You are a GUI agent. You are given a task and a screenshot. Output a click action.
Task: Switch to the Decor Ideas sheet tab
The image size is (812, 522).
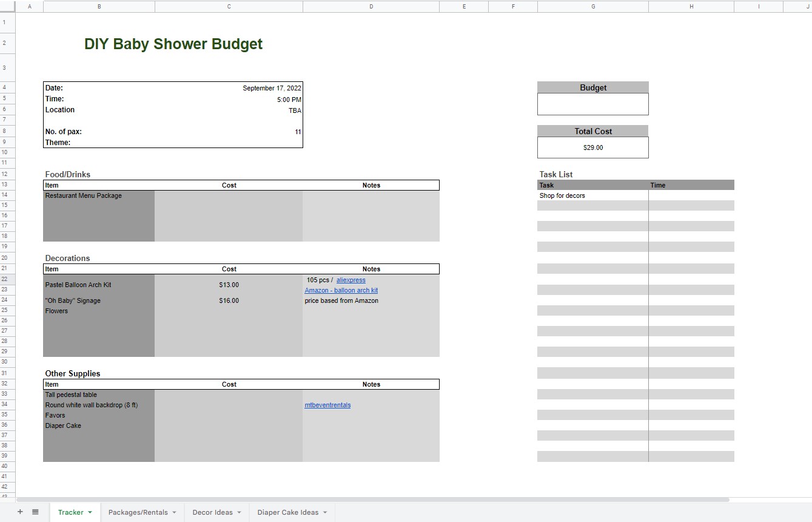tap(212, 512)
